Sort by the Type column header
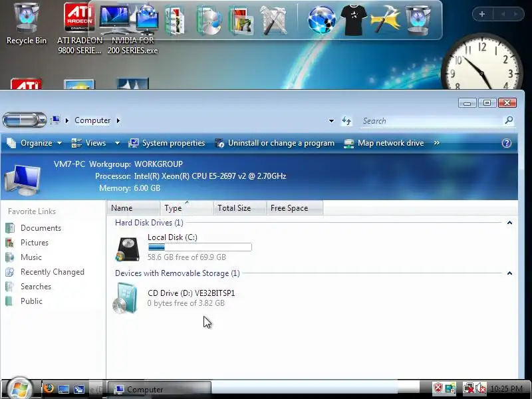532x399 pixels. click(x=187, y=208)
